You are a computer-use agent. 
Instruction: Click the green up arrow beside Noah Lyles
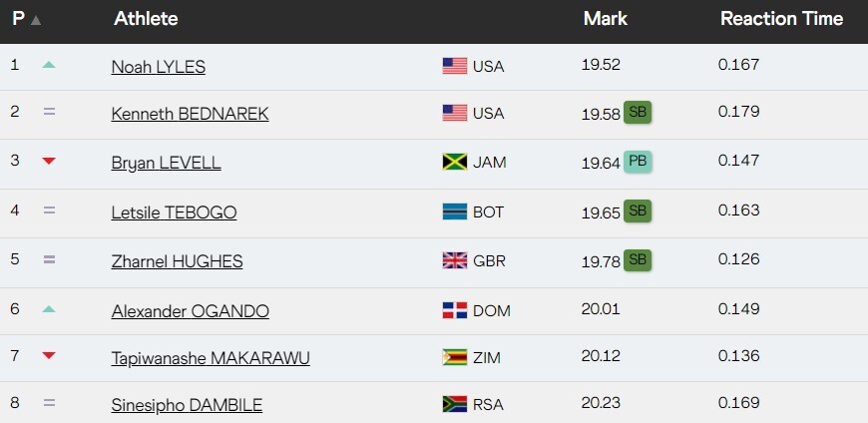(x=49, y=65)
